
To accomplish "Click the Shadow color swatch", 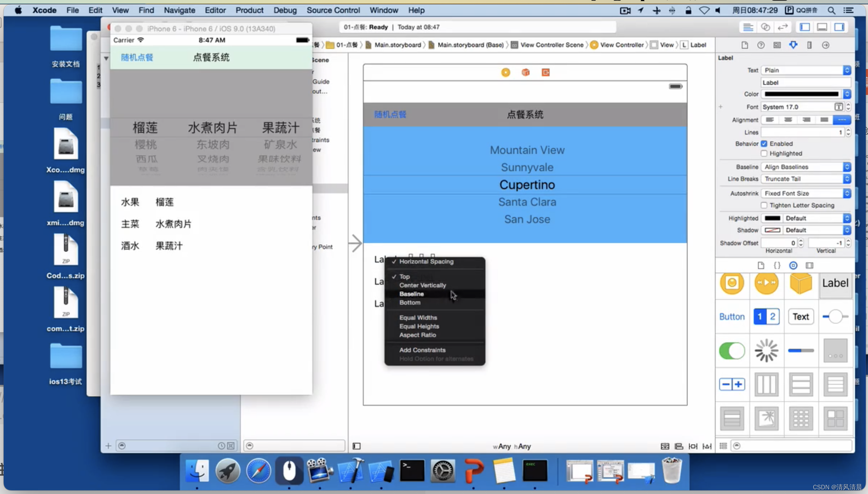I will 772,230.
